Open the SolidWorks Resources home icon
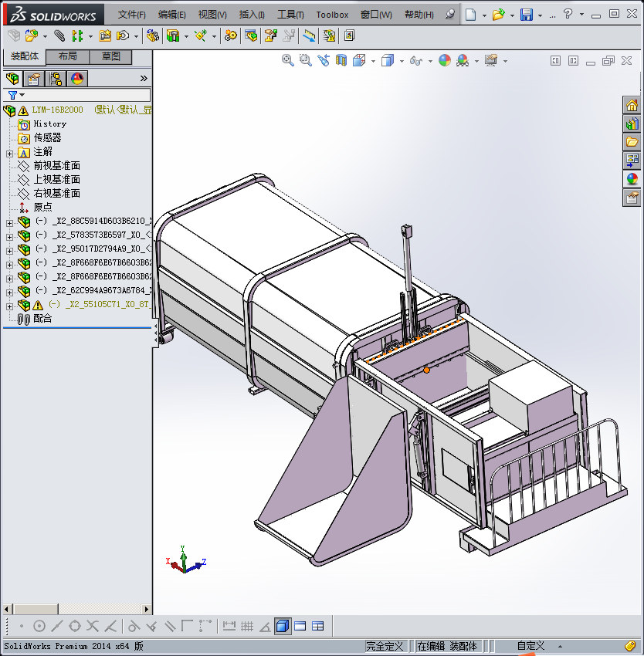 632,106
